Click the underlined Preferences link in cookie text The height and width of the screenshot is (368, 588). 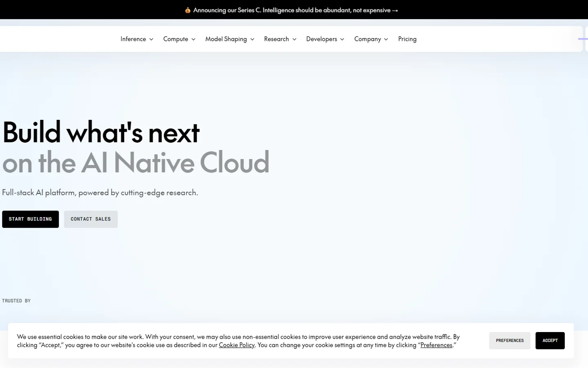[437, 345]
